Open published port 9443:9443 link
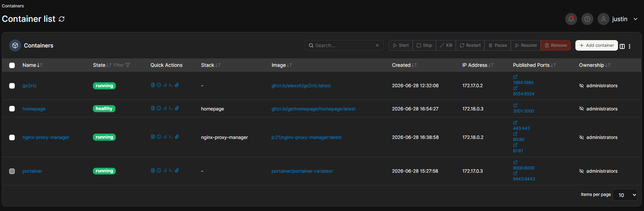The image size is (644, 211). pyautogui.click(x=524, y=179)
